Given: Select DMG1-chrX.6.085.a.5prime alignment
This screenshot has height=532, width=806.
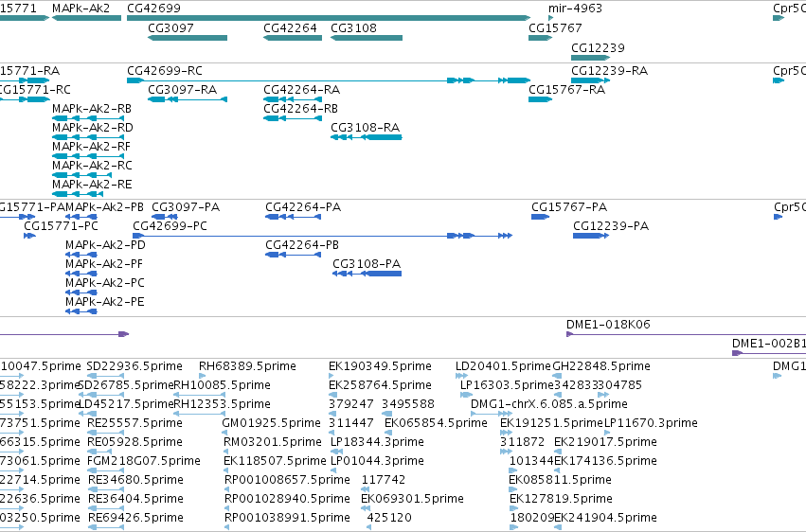Looking at the screenshot, I should click(x=492, y=414).
